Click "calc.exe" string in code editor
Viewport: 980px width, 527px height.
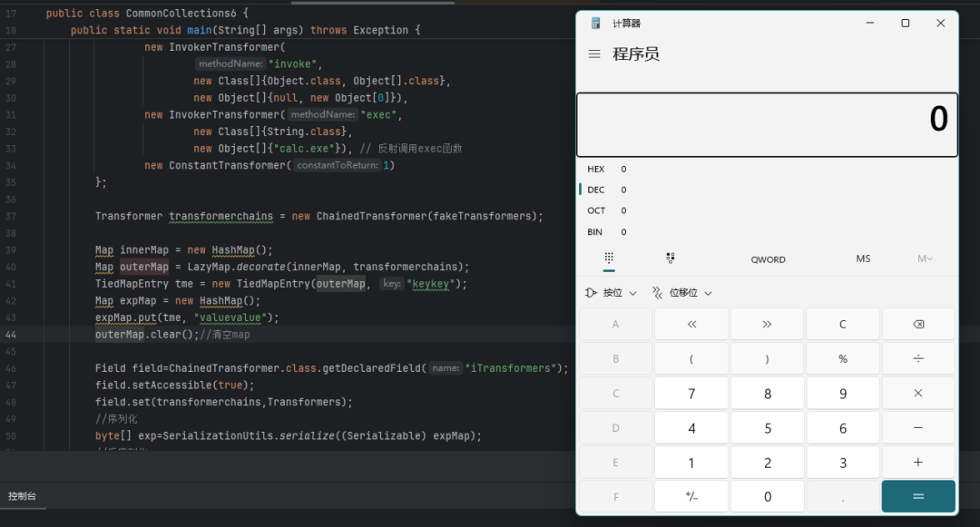[307, 149]
